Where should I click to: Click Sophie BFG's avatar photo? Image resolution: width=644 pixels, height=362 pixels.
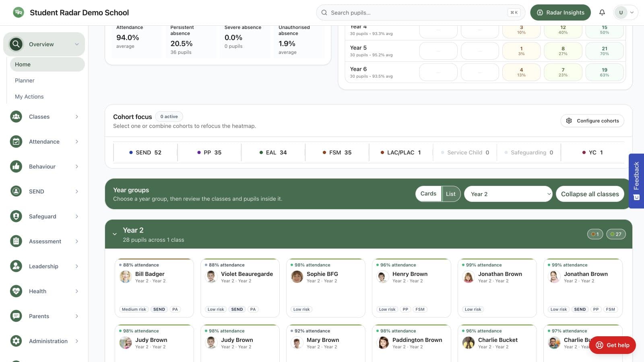pyautogui.click(x=297, y=277)
